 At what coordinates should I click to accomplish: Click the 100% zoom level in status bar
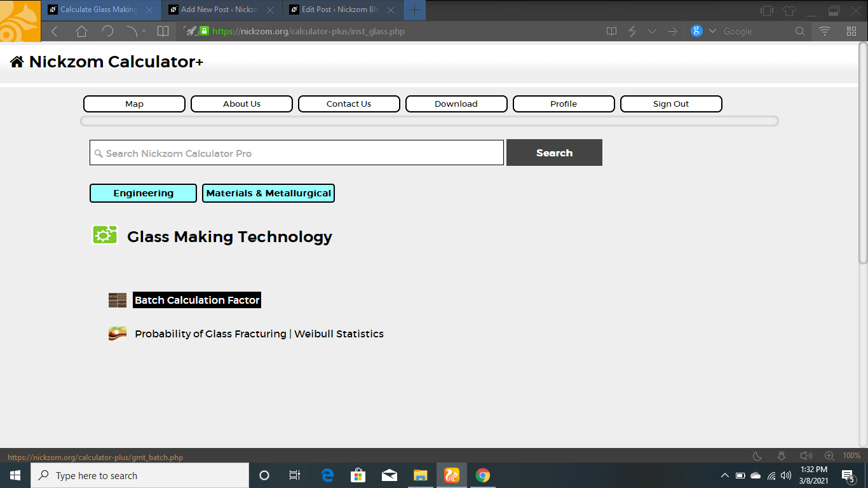[851, 456]
